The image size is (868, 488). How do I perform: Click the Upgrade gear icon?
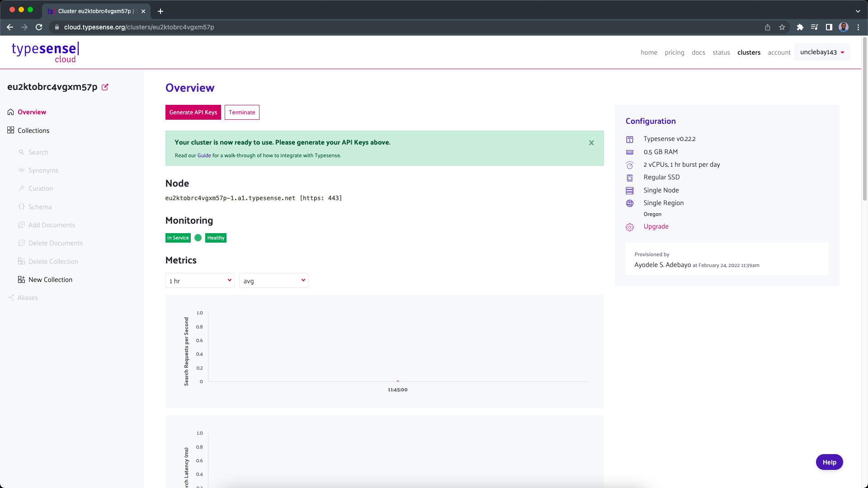[x=630, y=227]
